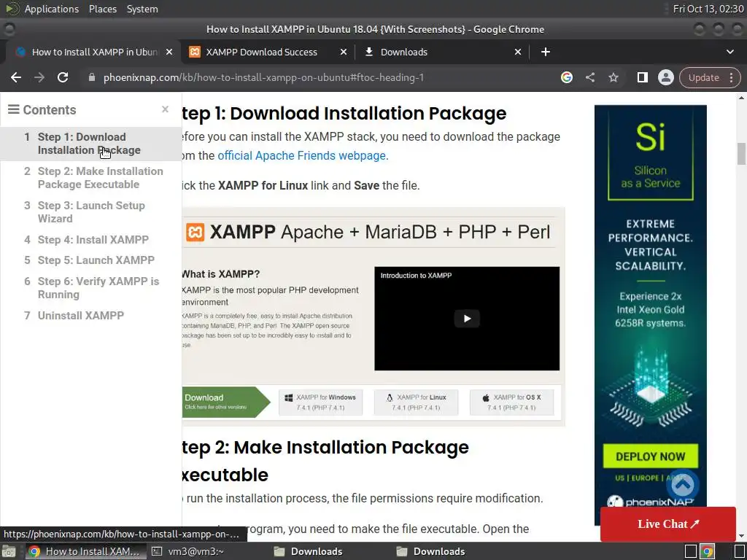This screenshot has width=747, height=560.
Task: Click the Chrome workspace icon in bottom-right panel
Action: coord(707,552)
